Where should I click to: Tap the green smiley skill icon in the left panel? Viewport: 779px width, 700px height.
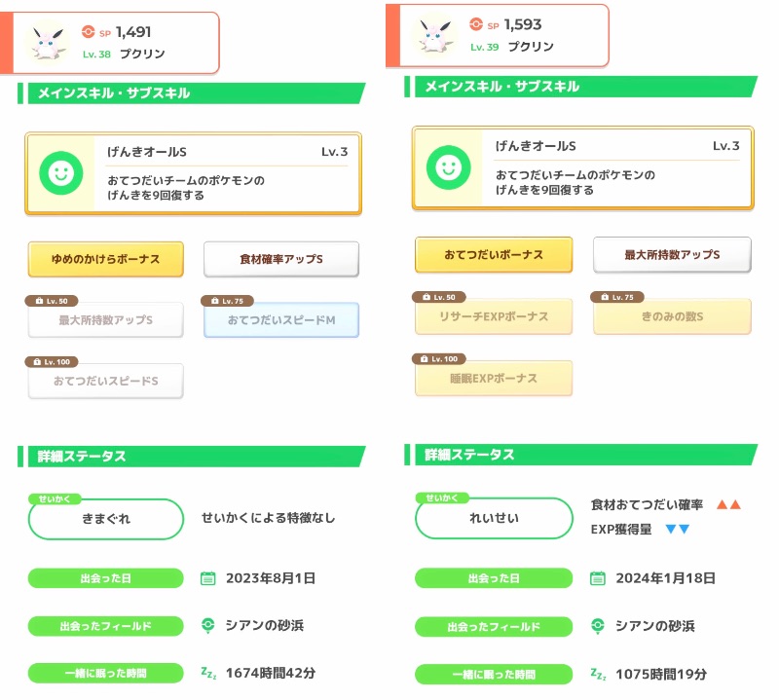pos(61,173)
